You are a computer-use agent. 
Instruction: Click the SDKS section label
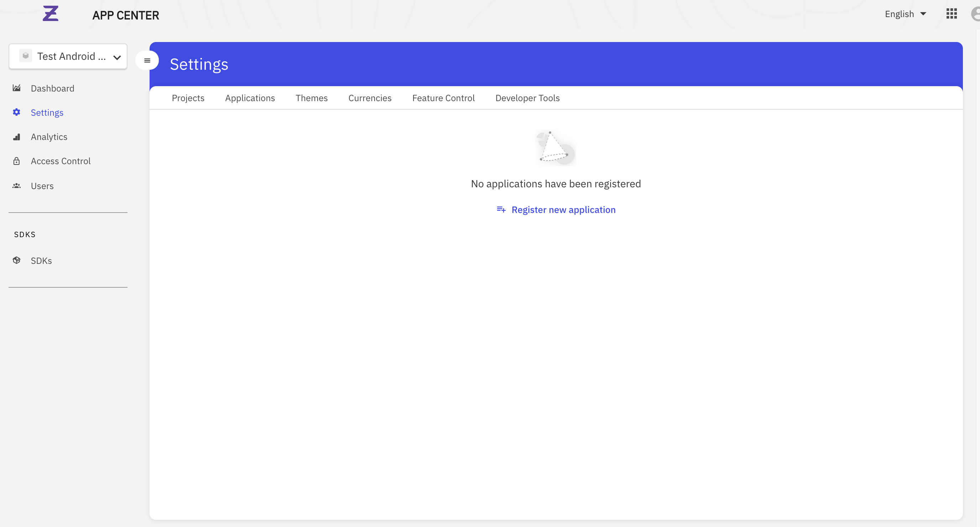(25, 234)
